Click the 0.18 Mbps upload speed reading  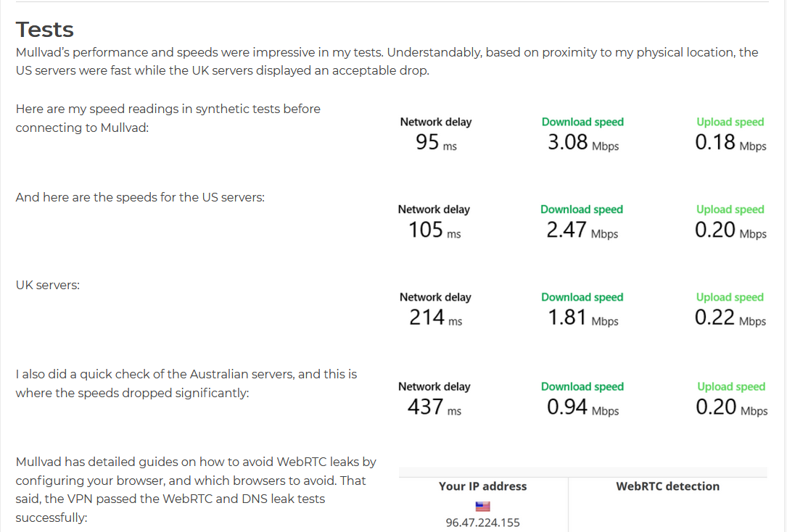click(730, 142)
